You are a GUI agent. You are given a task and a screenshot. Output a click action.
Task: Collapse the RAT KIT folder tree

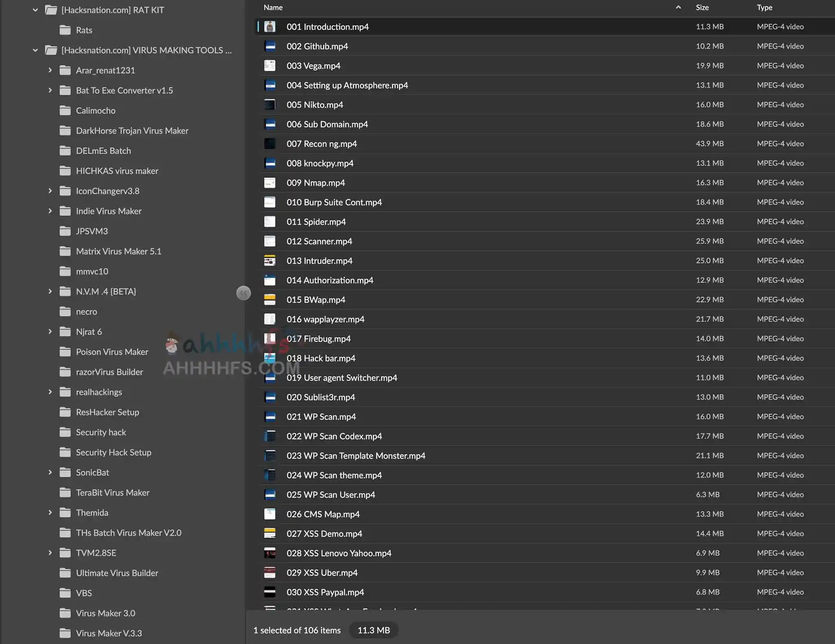[35, 10]
